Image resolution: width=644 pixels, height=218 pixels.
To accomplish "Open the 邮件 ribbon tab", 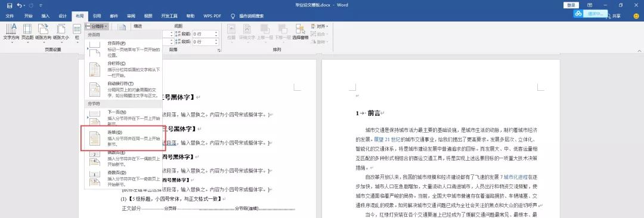I will click(114, 16).
